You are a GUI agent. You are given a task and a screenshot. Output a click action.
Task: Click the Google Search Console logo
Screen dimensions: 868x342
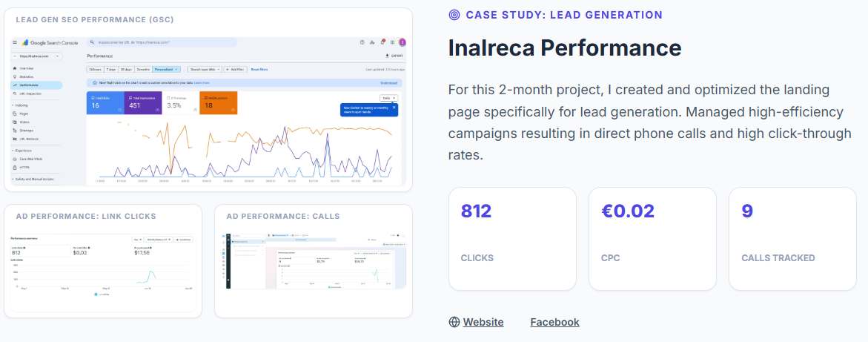click(x=50, y=43)
